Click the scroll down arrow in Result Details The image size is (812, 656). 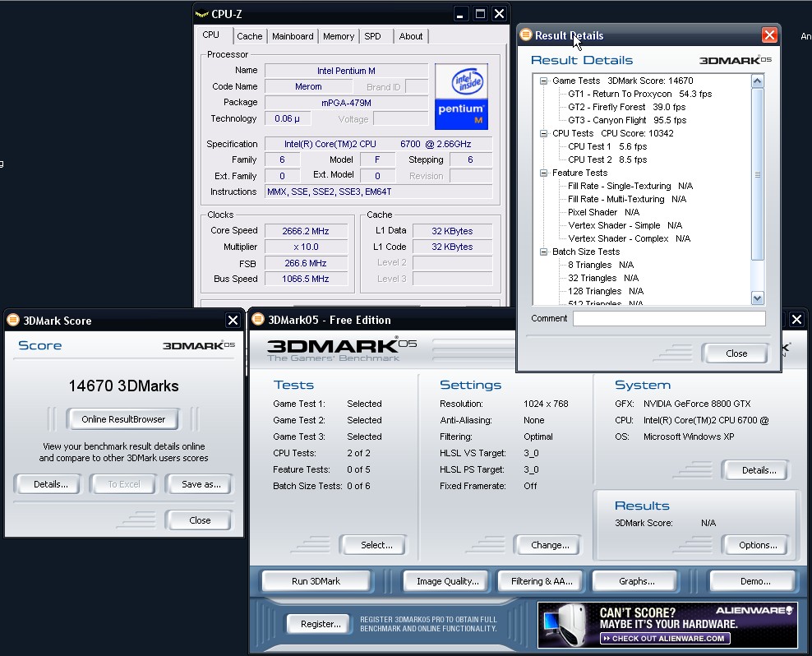[x=757, y=298]
